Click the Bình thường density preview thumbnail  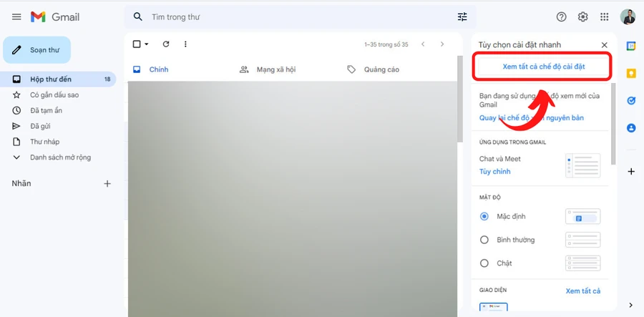point(582,240)
